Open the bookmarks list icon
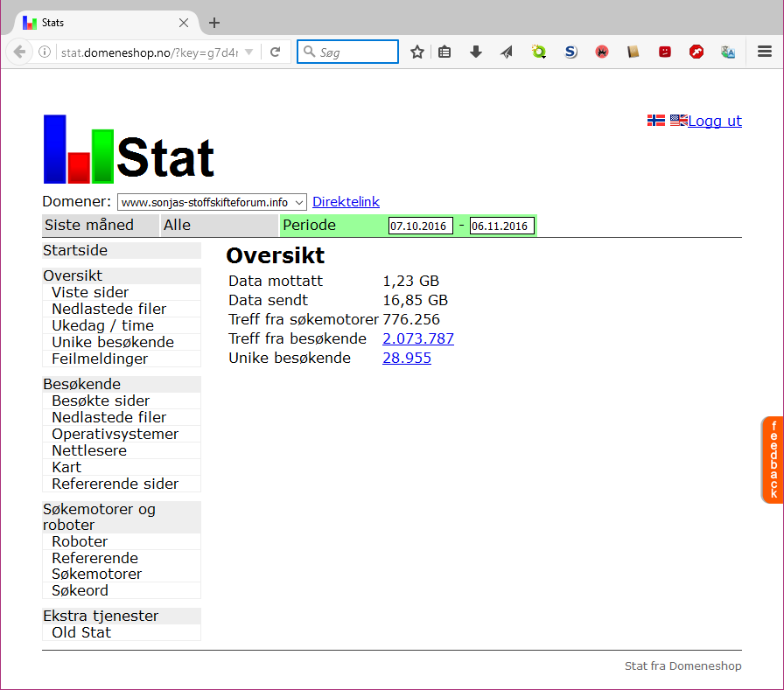The image size is (784, 690). pyautogui.click(x=444, y=52)
